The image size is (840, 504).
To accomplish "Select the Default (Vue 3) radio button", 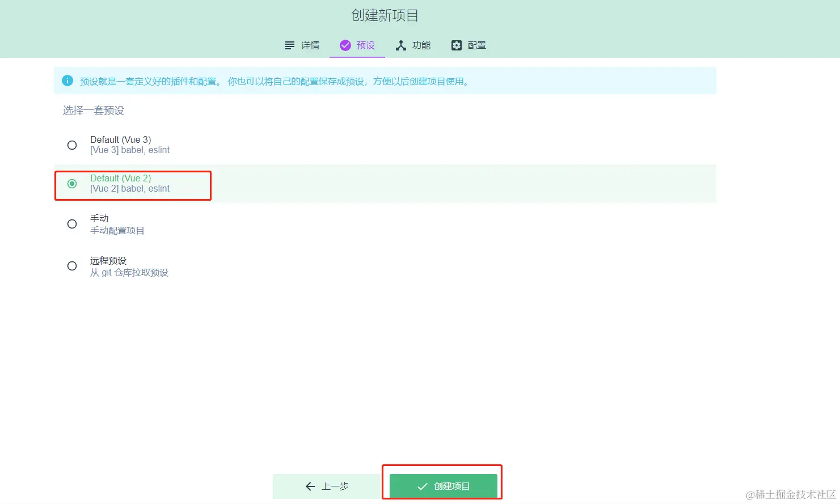I will (72, 145).
